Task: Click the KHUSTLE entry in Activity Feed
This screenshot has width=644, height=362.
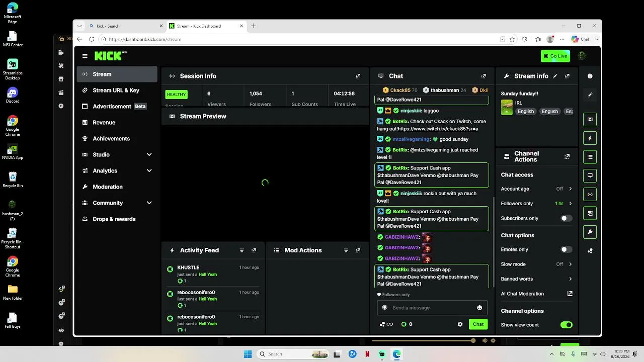Action: [214, 274]
